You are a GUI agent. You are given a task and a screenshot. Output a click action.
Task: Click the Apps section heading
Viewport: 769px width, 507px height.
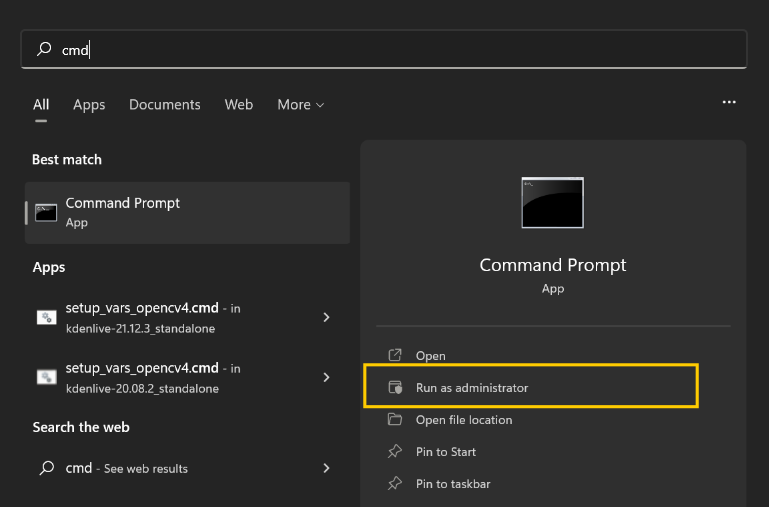[49, 268]
